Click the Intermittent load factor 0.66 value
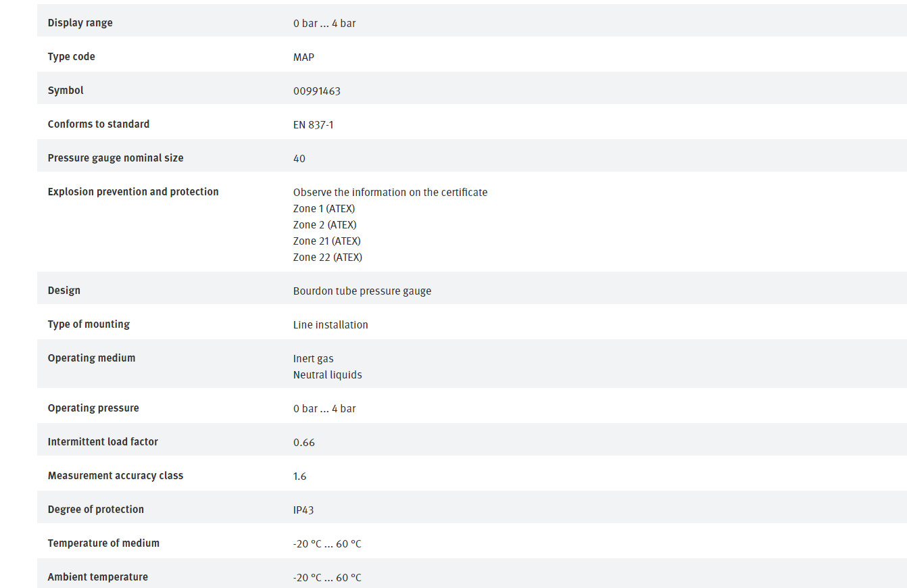Screen dimensions: 907x588 [304, 443]
